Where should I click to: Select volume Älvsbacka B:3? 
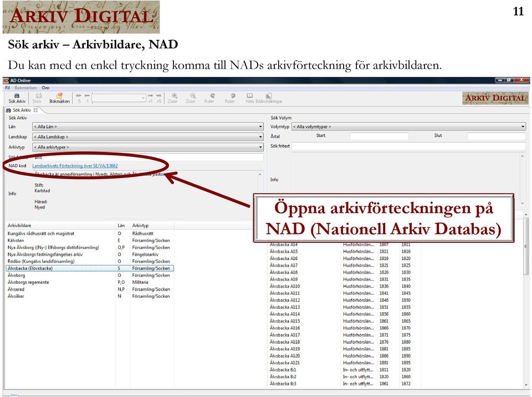(344, 384)
